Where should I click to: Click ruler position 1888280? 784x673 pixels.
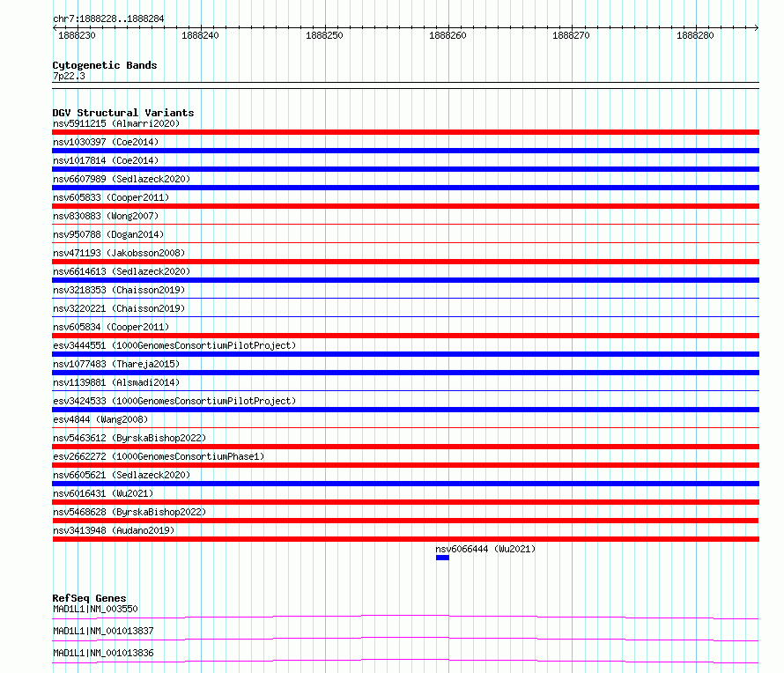[x=695, y=35]
